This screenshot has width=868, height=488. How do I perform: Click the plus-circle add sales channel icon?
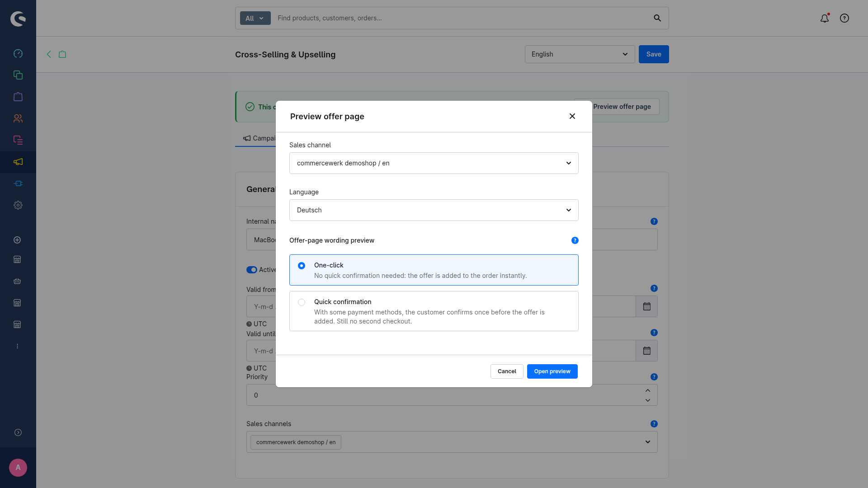coord(17,240)
